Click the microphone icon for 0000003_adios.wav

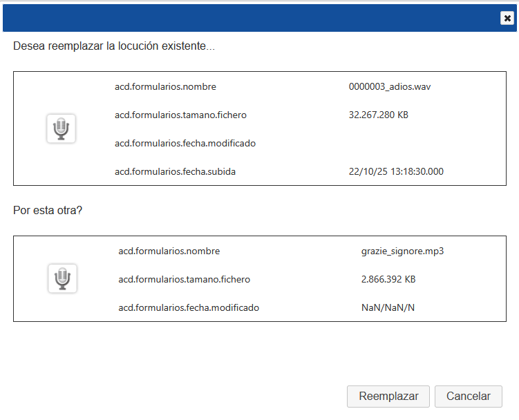click(62, 128)
